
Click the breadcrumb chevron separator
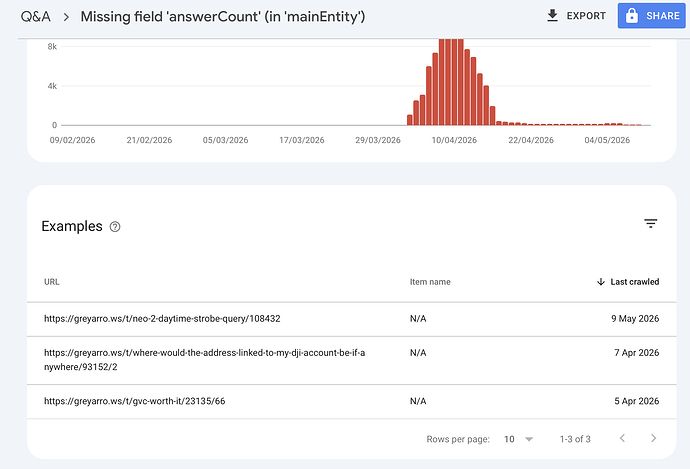click(66, 17)
